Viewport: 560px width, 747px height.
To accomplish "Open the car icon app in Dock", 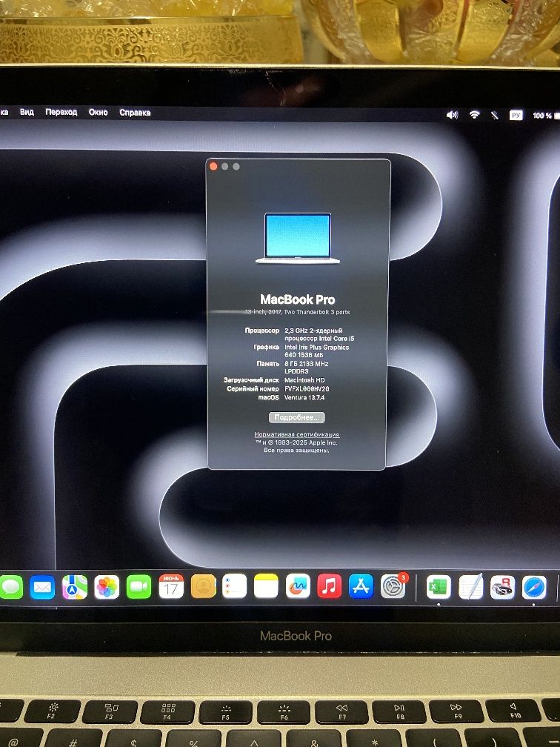I will 502,586.
